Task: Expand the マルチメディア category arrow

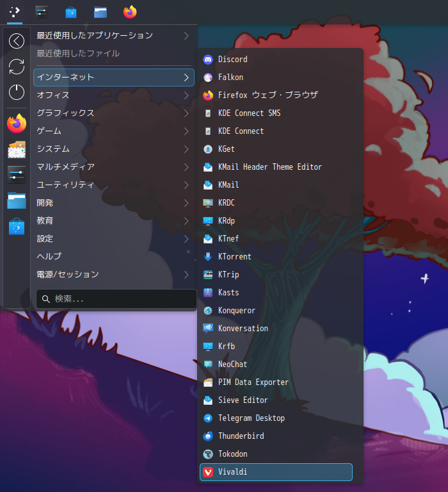Action: pyautogui.click(x=186, y=167)
